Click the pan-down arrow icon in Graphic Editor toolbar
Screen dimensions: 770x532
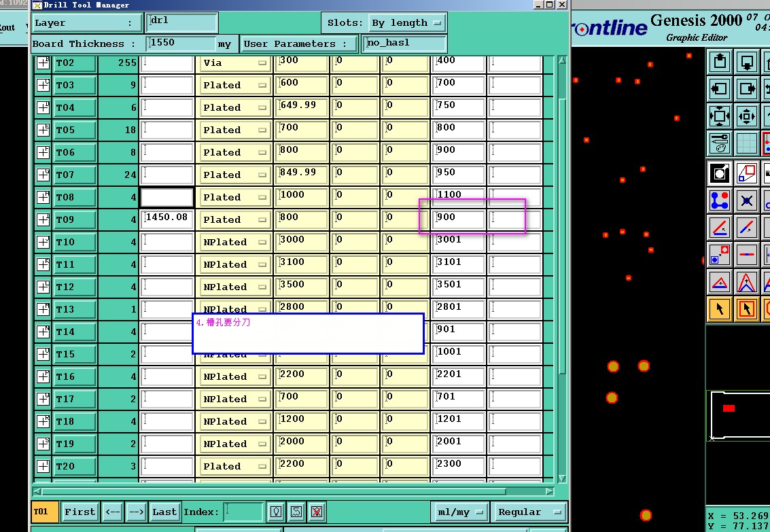pyautogui.click(x=747, y=62)
